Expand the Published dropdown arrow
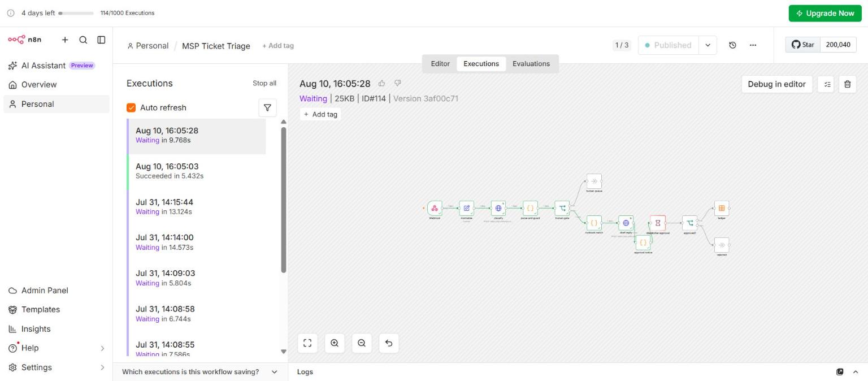This screenshot has height=381, width=868. pyautogui.click(x=708, y=45)
